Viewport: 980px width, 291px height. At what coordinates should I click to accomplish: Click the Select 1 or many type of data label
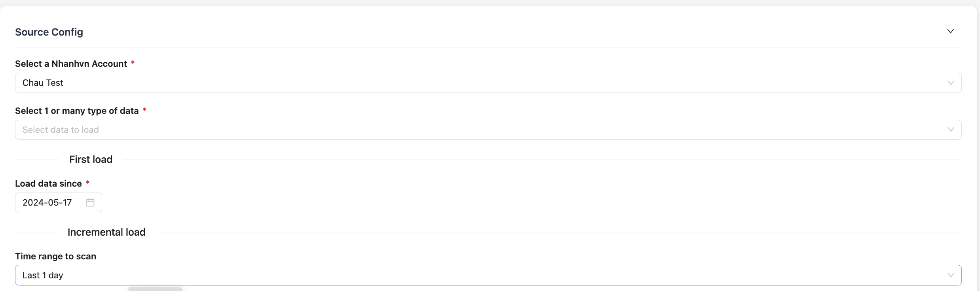tap(77, 111)
